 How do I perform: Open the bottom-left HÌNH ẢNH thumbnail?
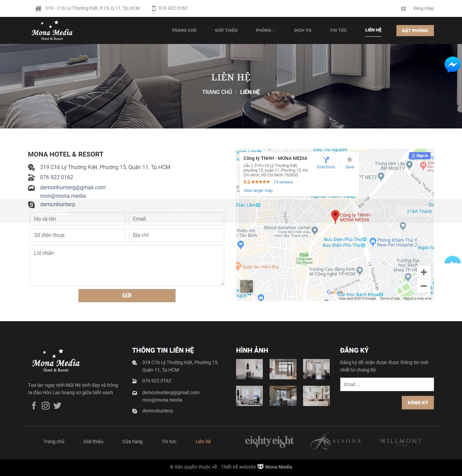tap(250, 396)
